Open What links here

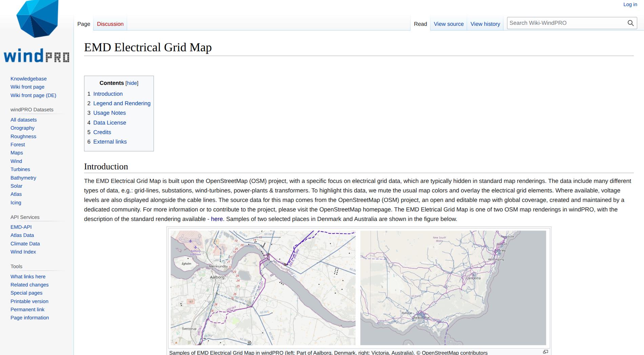[x=28, y=277]
